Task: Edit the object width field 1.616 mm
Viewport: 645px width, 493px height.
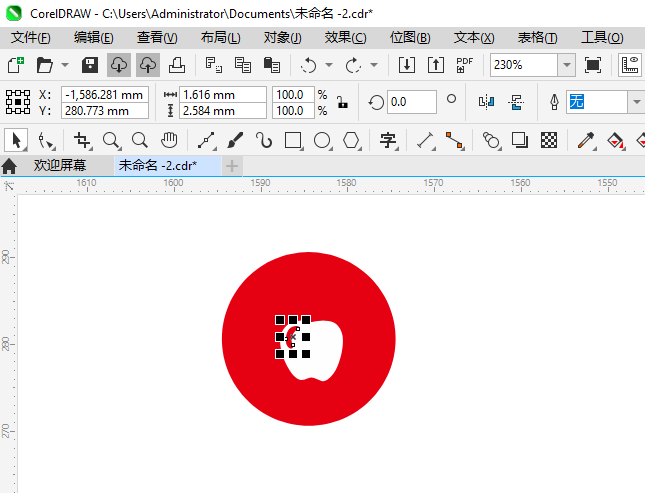Action: click(223, 95)
